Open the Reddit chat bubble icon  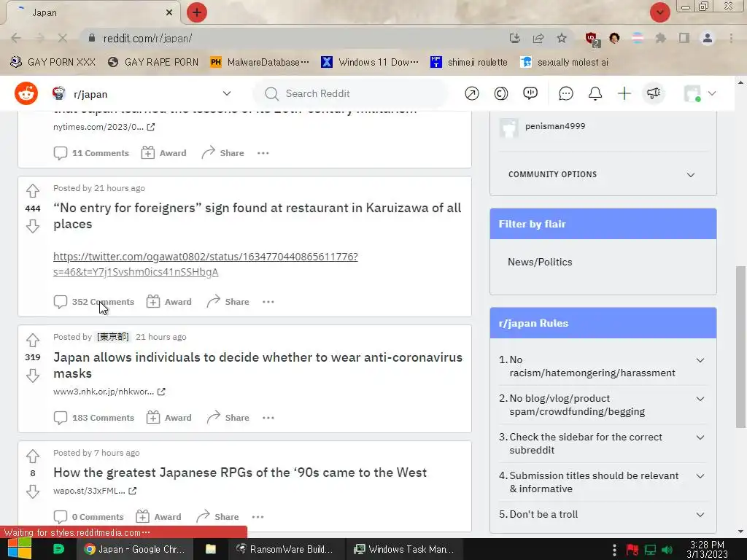565,94
